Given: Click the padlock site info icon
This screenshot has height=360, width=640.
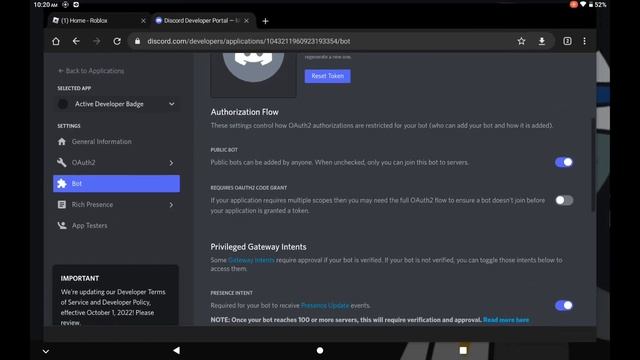Looking at the screenshot, I should click(138, 41).
